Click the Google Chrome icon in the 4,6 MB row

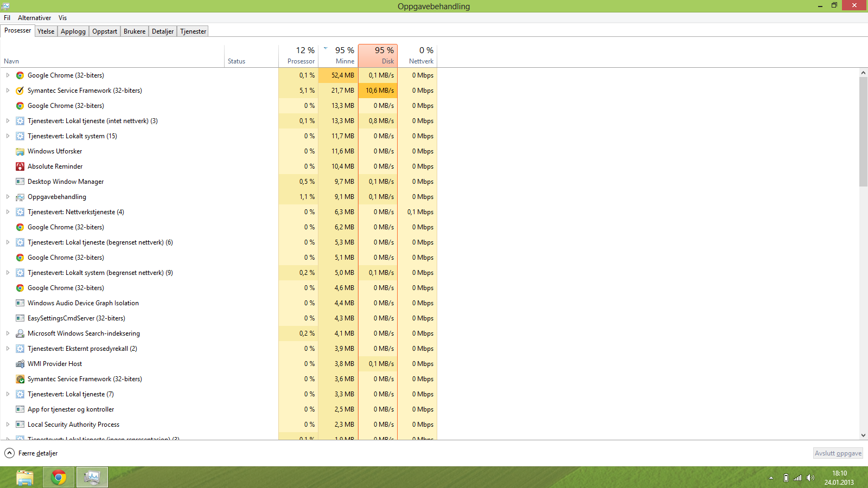(x=20, y=288)
